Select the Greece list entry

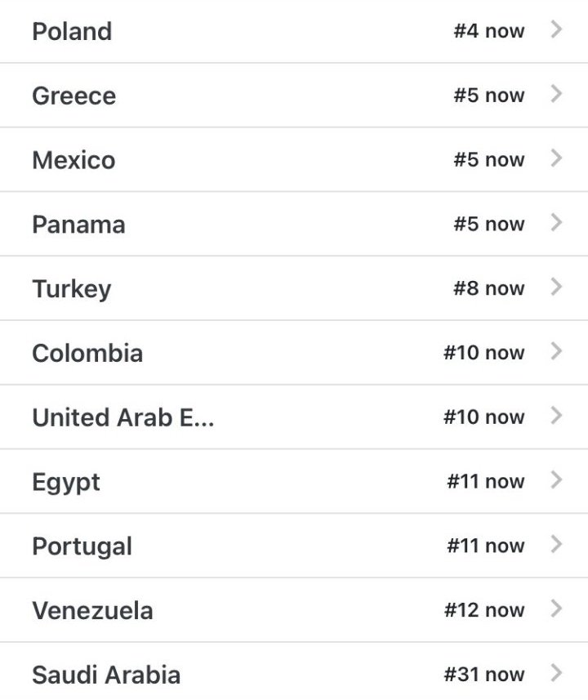coord(73,96)
